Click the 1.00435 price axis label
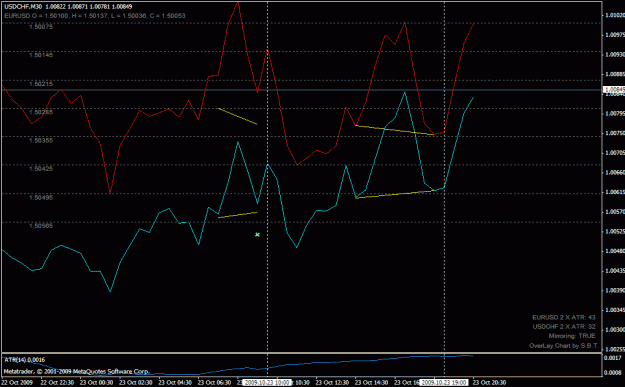 (x=615, y=271)
